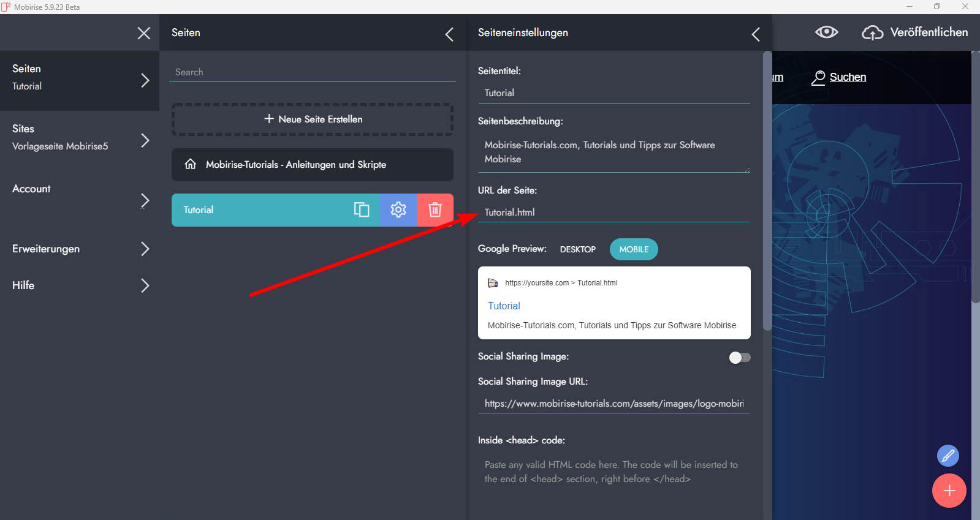Close main menu with X icon
Screen dimensions: 980x520
[143, 33]
